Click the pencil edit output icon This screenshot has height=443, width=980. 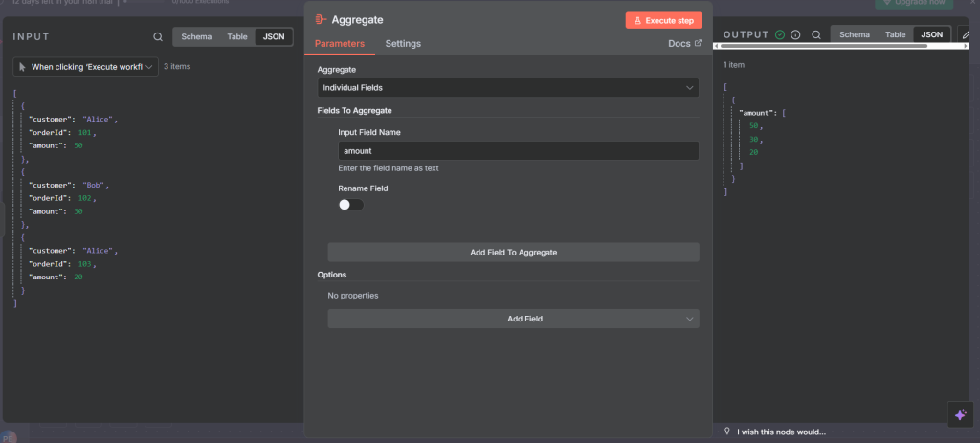point(966,34)
